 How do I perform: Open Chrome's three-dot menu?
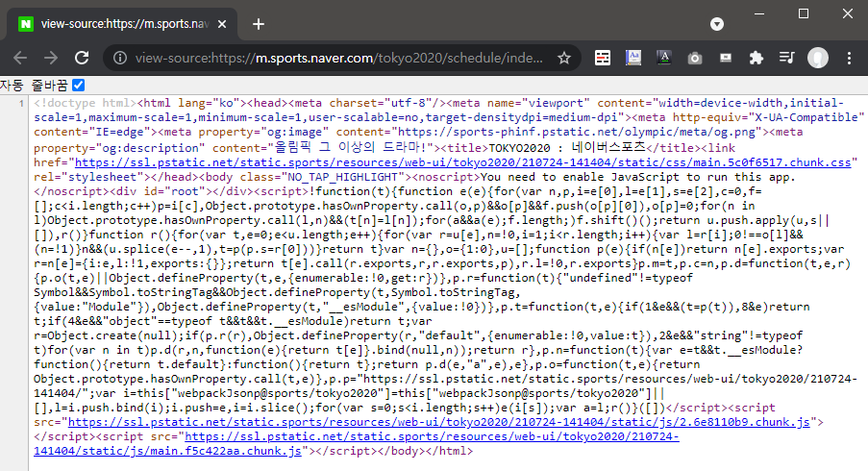pos(848,58)
